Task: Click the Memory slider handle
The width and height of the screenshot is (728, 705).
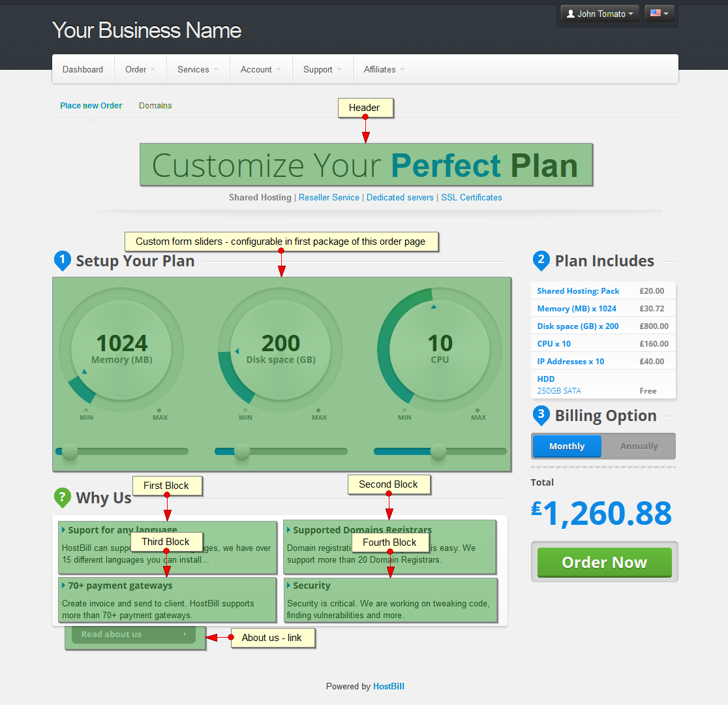Action: click(x=70, y=451)
